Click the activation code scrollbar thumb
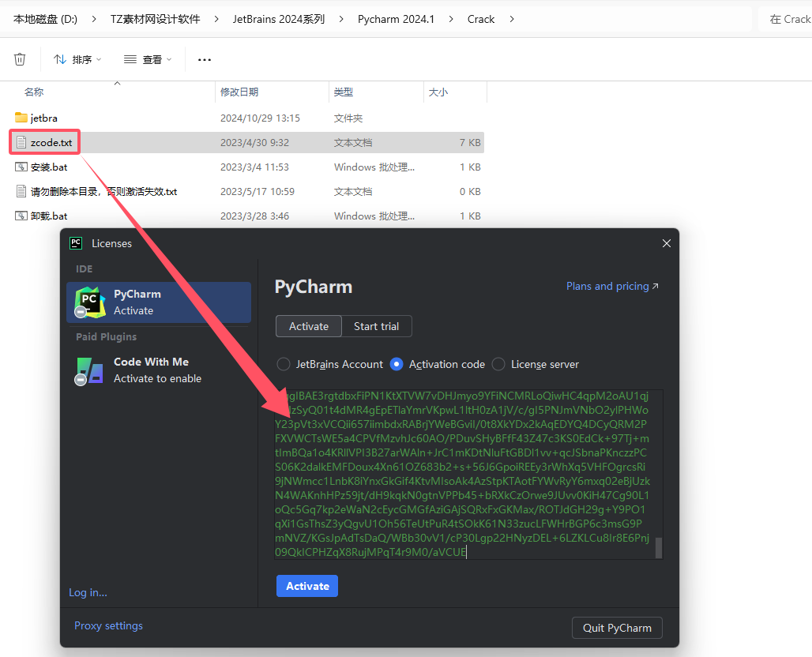 click(659, 548)
